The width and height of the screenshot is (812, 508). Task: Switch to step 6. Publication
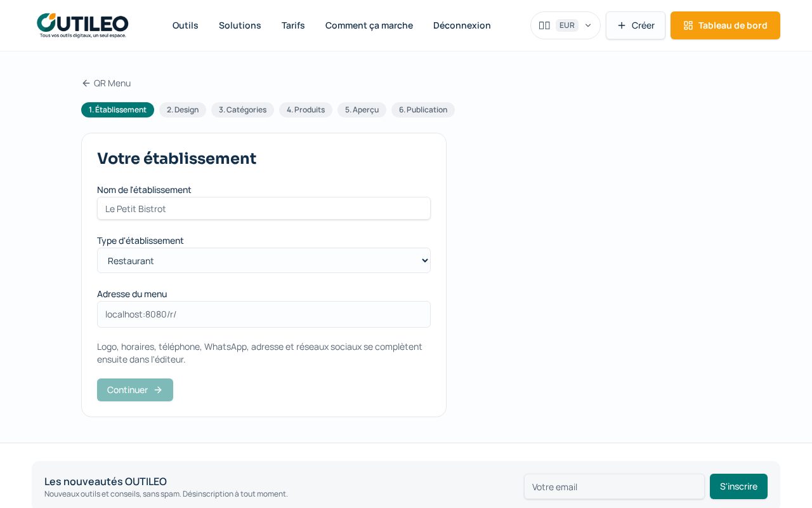[423, 110]
